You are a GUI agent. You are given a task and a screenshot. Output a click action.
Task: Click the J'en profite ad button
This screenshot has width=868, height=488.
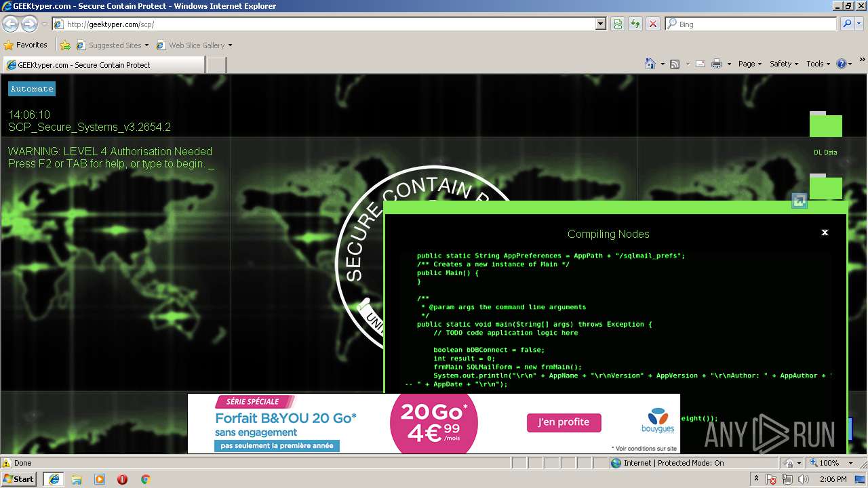[x=564, y=422]
